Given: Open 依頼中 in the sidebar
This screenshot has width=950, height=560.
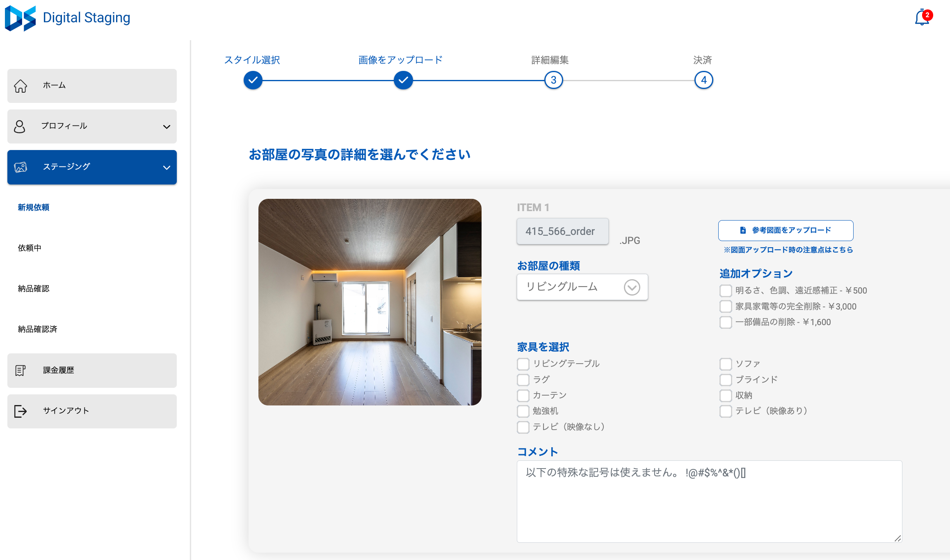Looking at the screenshot, I should pyautogui.click(x=30, y=248).
